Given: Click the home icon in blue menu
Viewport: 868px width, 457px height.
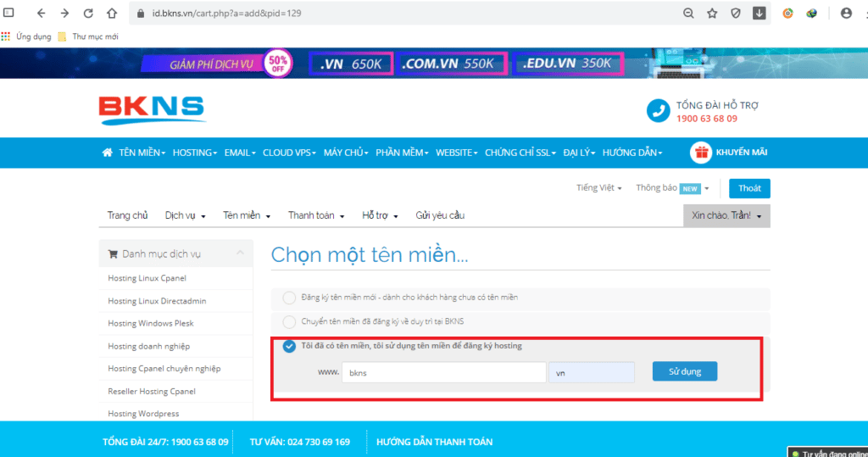Looking at the screenshot, I should click(107, 153).
